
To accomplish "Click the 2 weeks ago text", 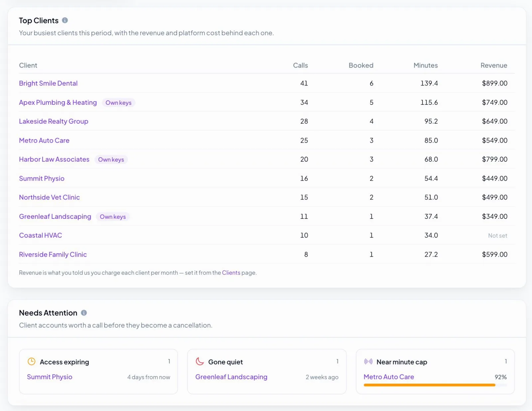I will point(322,377).
